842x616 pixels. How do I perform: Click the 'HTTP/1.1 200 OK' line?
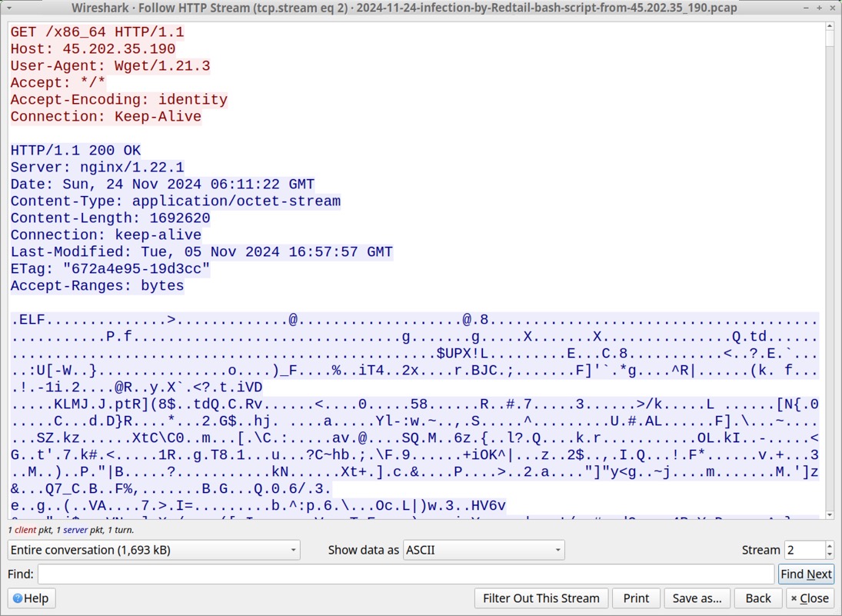75,151
